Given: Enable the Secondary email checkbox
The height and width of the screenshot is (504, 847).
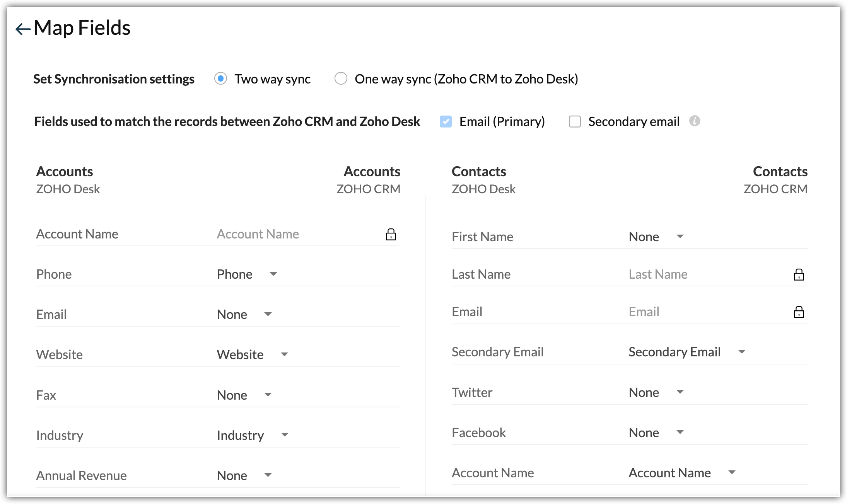Looking at the screenshot, I should click(575, 121).
